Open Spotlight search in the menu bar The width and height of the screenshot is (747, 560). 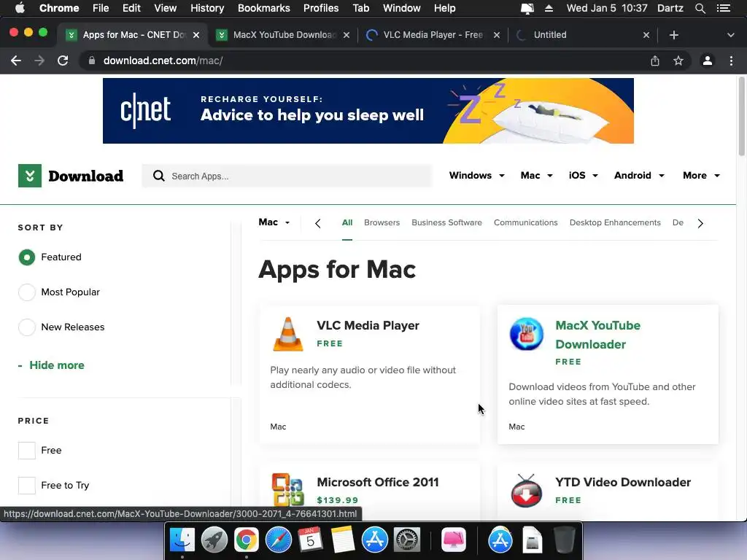[x=700, y=8]
